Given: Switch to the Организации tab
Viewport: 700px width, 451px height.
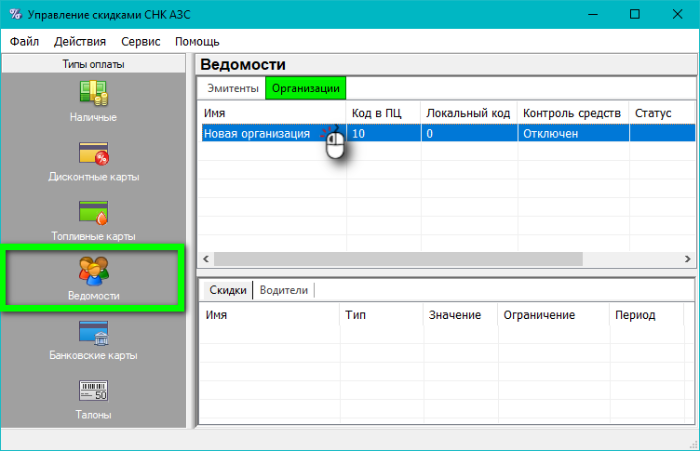Looking at the screenshot, I should [x=305, y=88].
